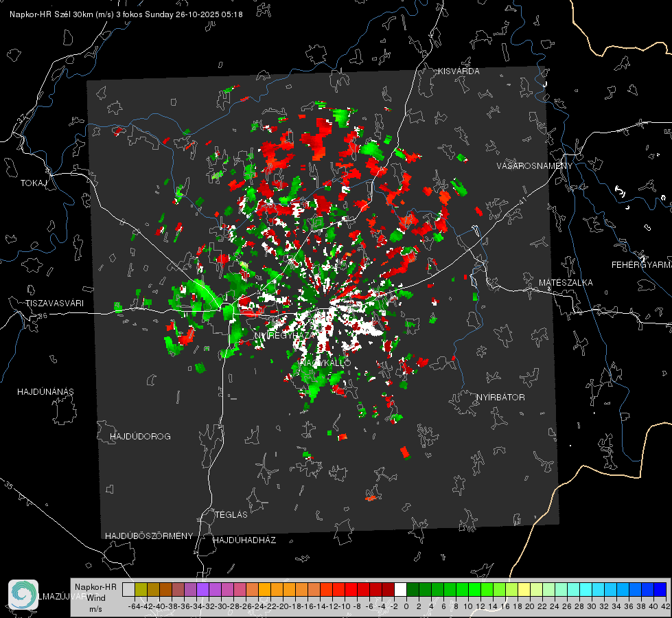Viewport: 672px width, 618px height.
Task: Pick the olive swatch above -64
Action: click(141, 589)
